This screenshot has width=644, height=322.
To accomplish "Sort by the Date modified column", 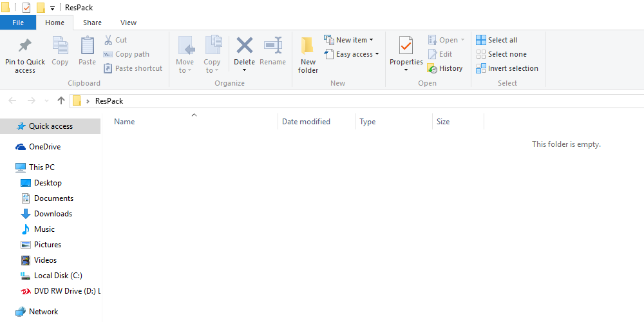I will [x=306, y=122].
